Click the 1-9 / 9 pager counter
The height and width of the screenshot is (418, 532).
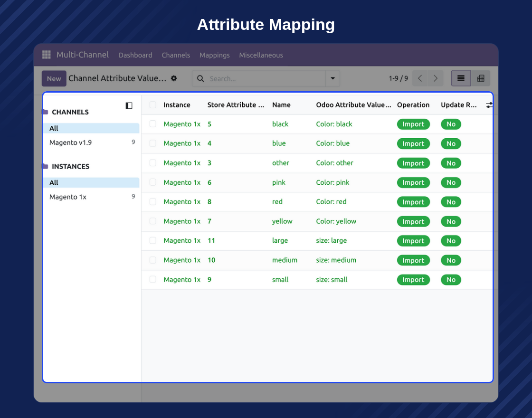coord(399,78)
